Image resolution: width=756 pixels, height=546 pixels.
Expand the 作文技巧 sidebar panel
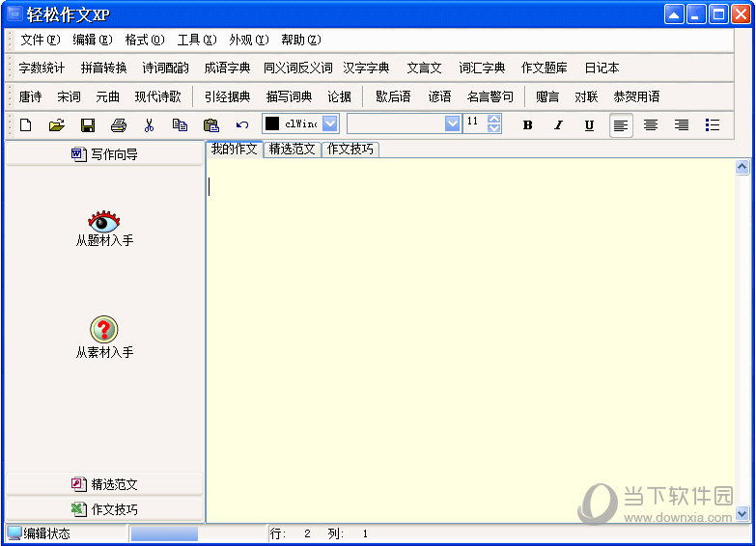click(104, 509)
